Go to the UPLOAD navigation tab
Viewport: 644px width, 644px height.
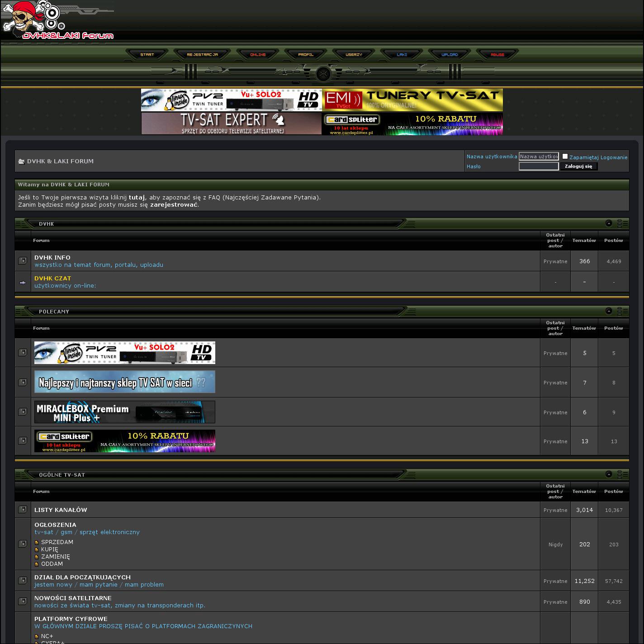(x=450, y=55)
